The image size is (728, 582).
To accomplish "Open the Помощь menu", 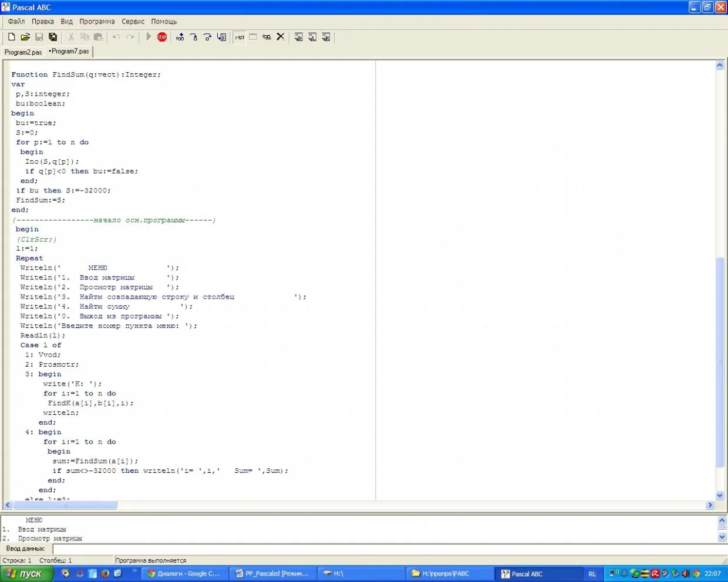I will pos(164,22).
